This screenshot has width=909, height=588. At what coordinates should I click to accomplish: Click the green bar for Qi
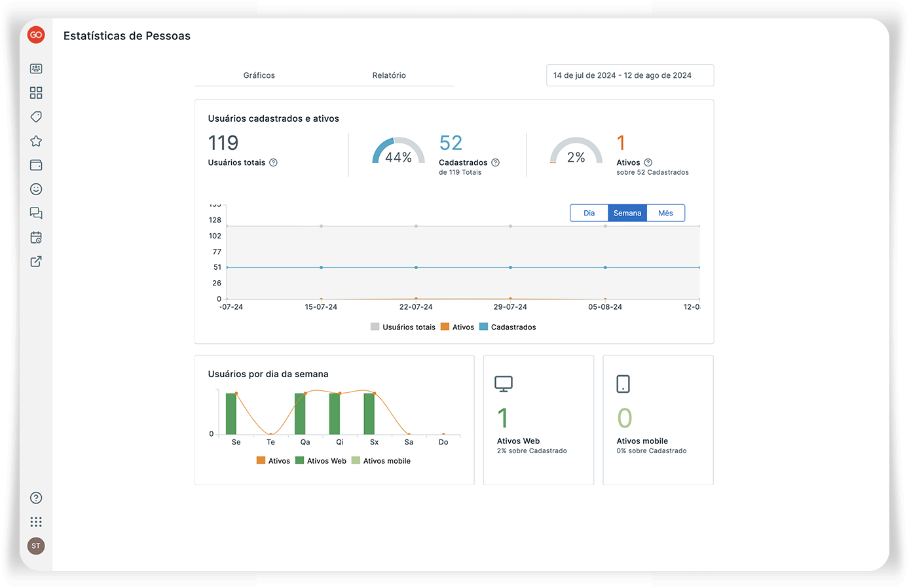[x=335, y=414]
